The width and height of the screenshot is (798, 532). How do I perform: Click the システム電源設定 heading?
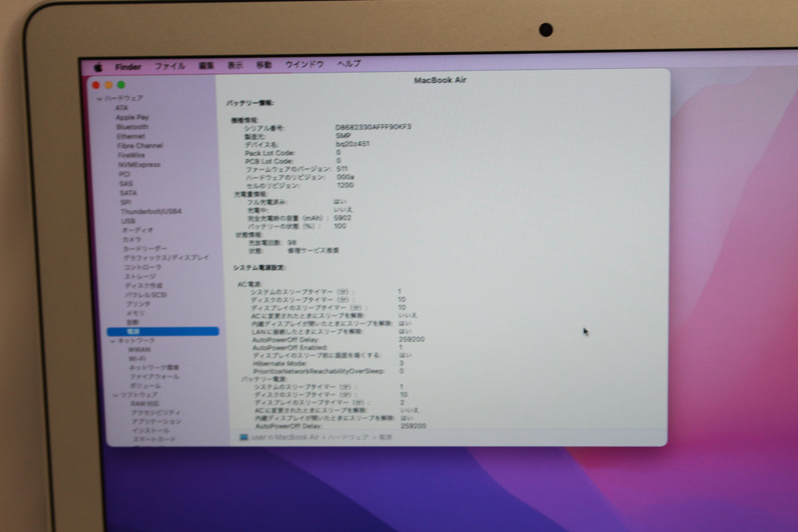[259, 267]
